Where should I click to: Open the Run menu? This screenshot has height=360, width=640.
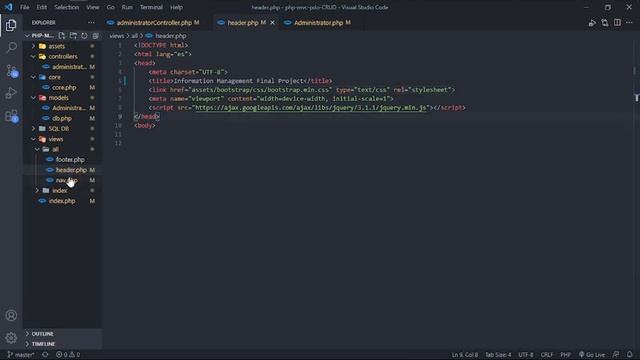point(127,7)
